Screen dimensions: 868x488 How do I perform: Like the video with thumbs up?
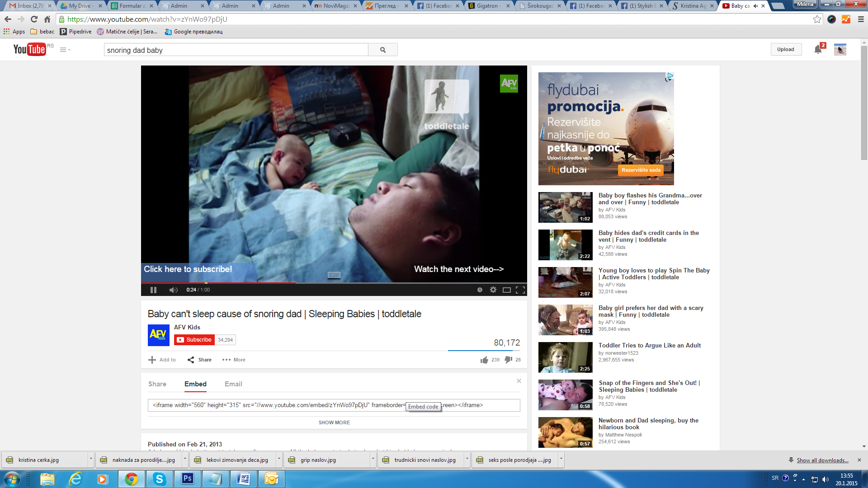tap(485, 360)
